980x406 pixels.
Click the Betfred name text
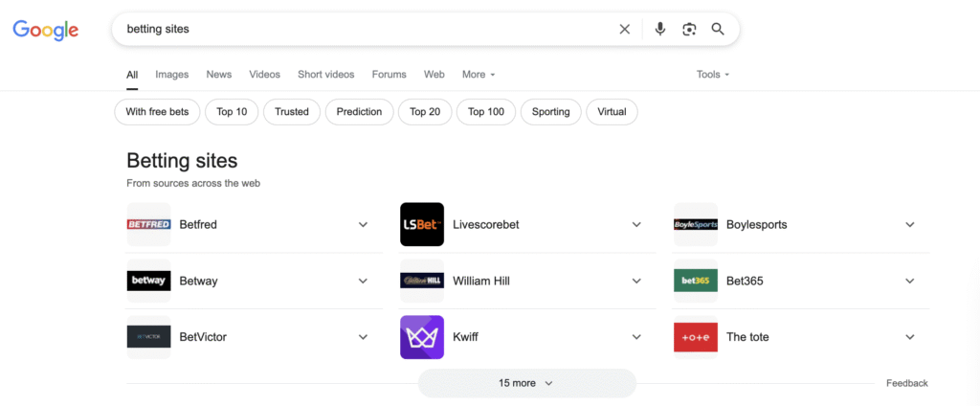198,225
